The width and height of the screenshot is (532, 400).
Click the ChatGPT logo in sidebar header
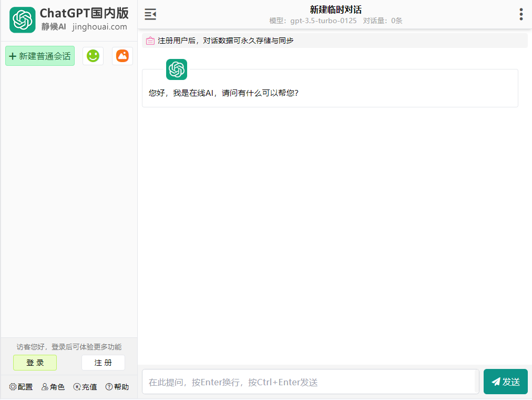pyautogui.click(x=23, y=19)
